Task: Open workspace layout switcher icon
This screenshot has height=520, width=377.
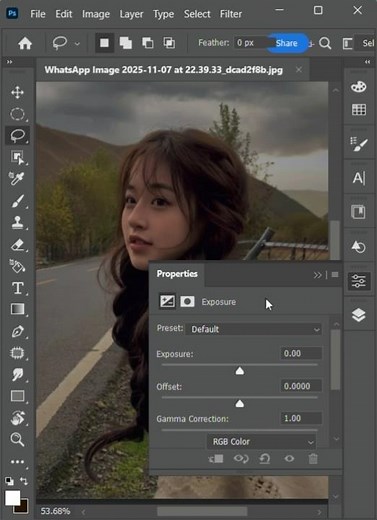Action: pyautogui.click(x=348, y=43)
